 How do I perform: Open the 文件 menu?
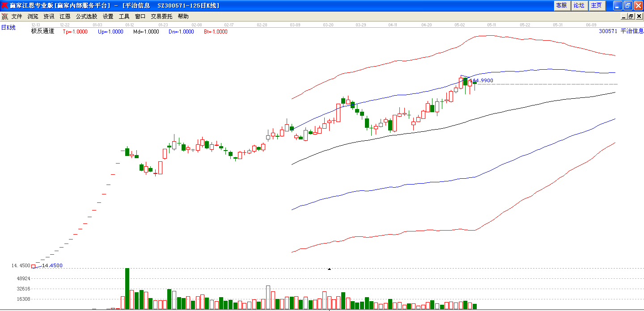point(17,17)
